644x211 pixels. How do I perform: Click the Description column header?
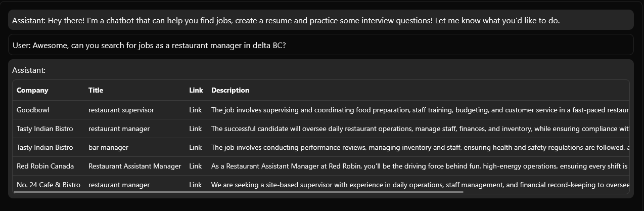pyautogui.click(x=230, y=90)
